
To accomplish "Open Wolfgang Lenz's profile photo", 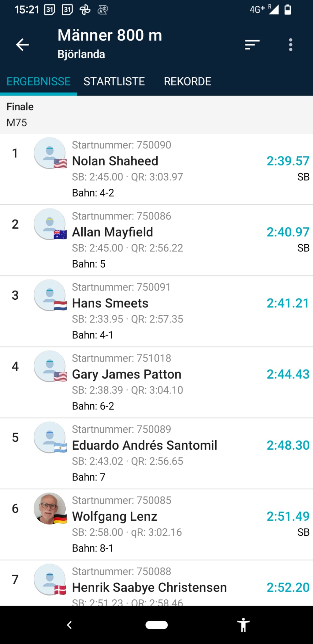I will point(50,508).
